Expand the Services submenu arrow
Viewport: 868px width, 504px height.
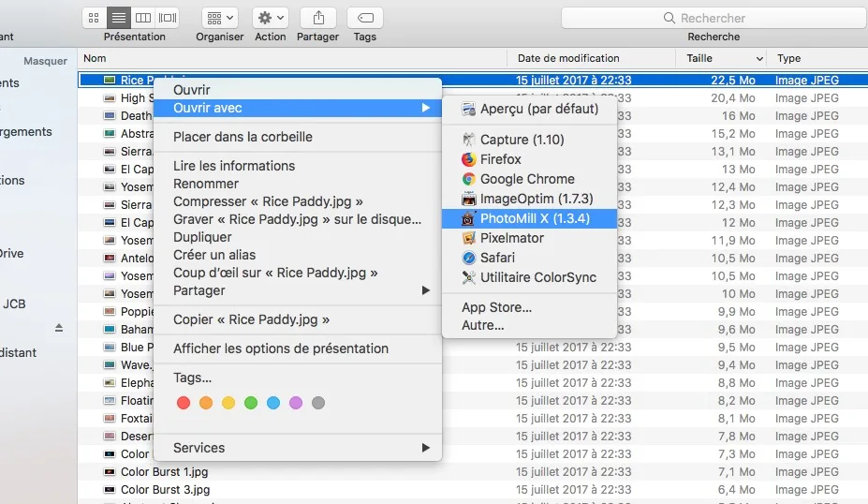coord(426,448)
